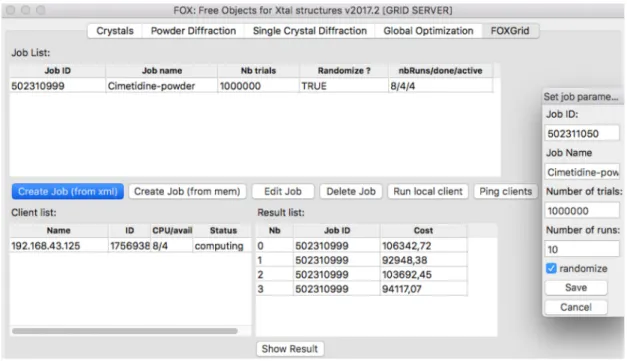The width and height of the screenshot is (627, 361).
Task: Switch to the Crystals tab
Action: pyautogui.click(x=115, y=31)
